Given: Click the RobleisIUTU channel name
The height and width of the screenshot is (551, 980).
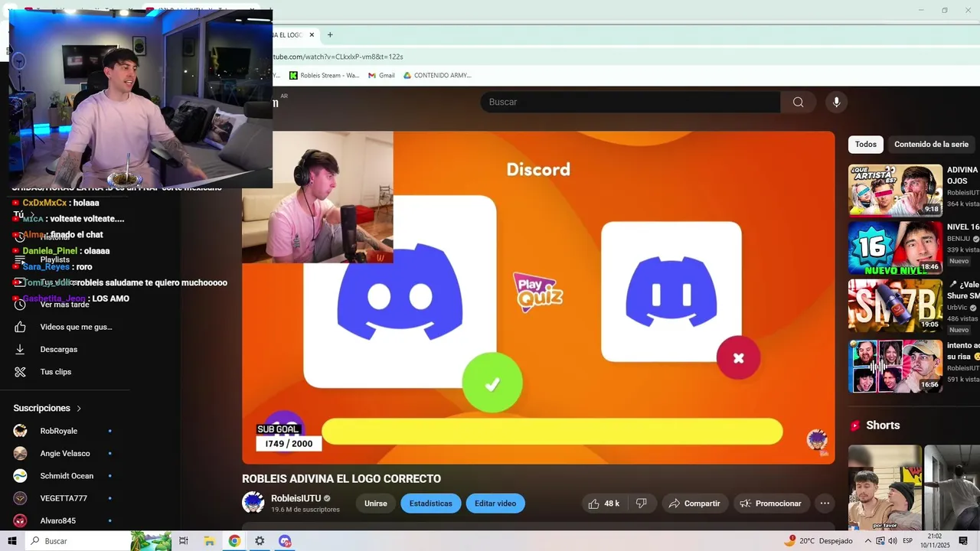Looking at the screenshot, I should pos(296,498).
